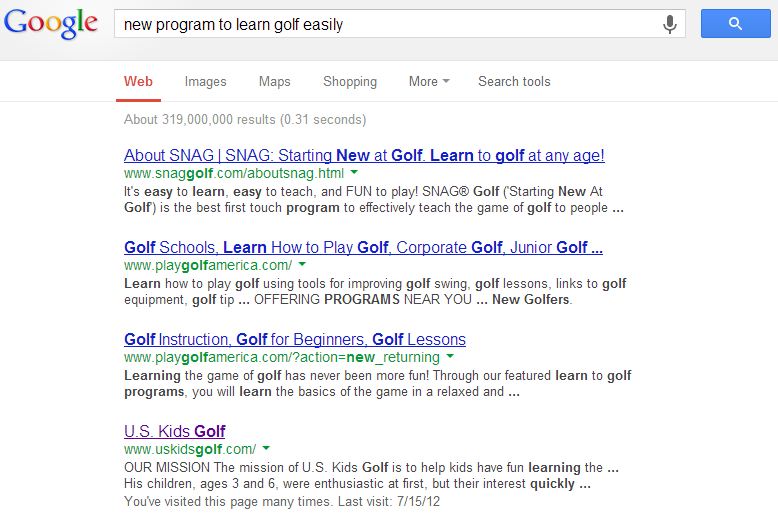Activate voice search microphone icon
The width and height of the screenshot is (778, 518).
coord(669,24)
